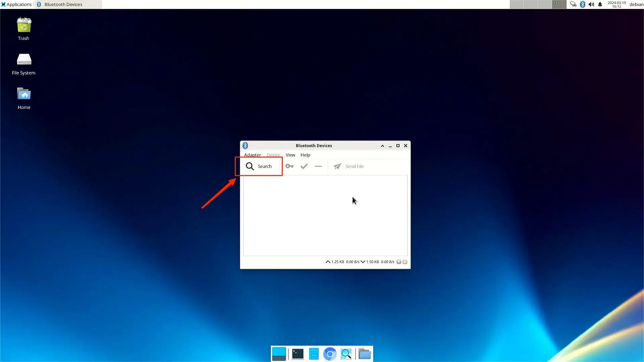Click the key/pair icon in toolbar
The width and height of the screenshot is (644, 362).
(x=289, y=166)
